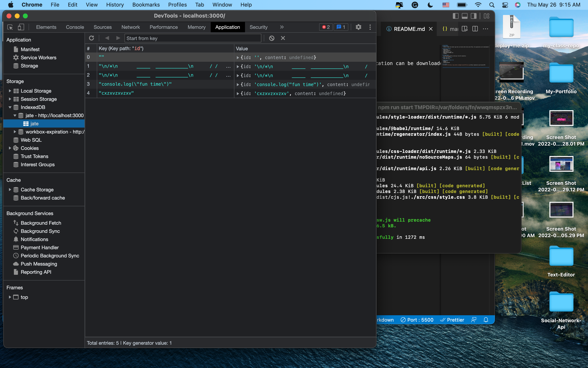Open VS Code editor more actions
This screenshot has height=368, width=588.
[x=486, y=29]
